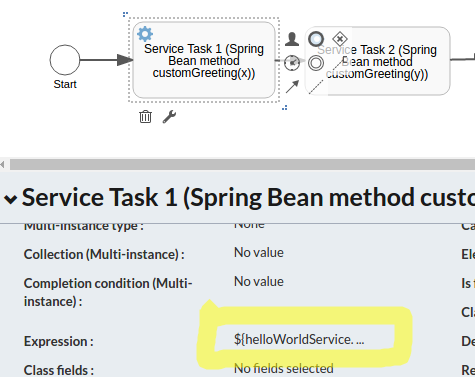Edit the Completion condition No value field
Viewport: 475px width, 377px height.
pos(259,282)
